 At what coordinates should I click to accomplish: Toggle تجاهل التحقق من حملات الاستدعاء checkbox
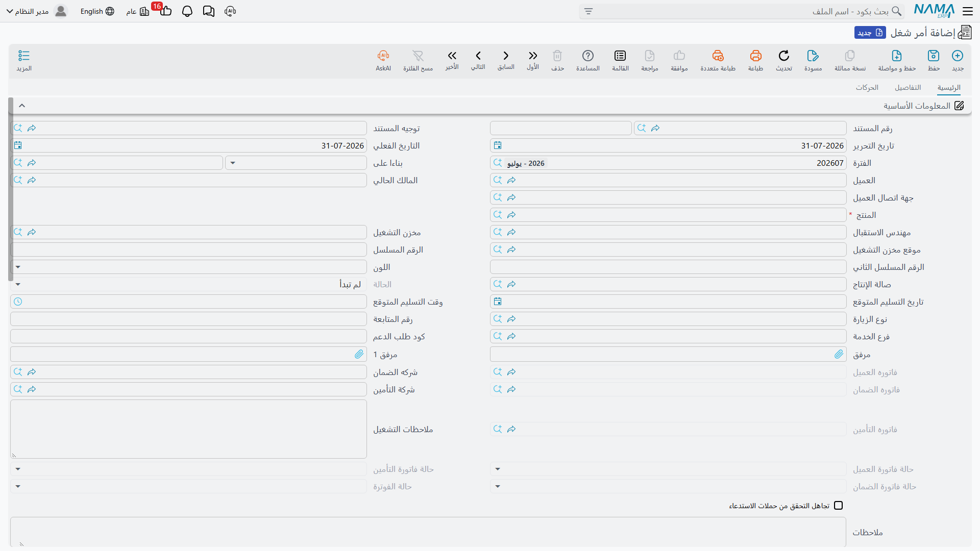[x=839, y=506]
